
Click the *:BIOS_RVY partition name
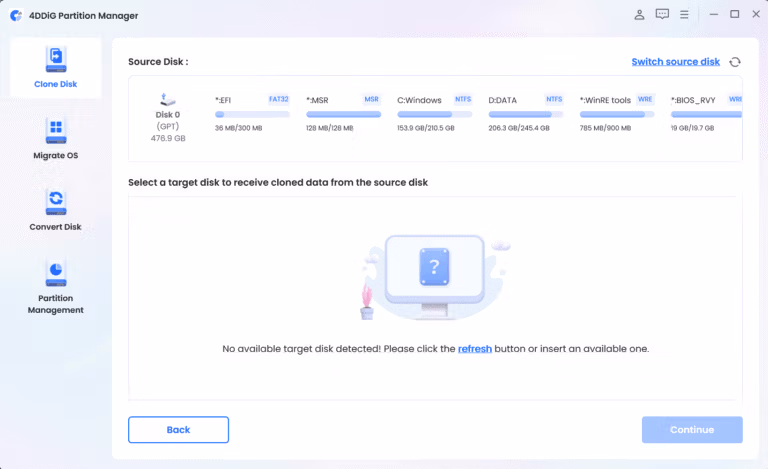(x=694, y=100)
